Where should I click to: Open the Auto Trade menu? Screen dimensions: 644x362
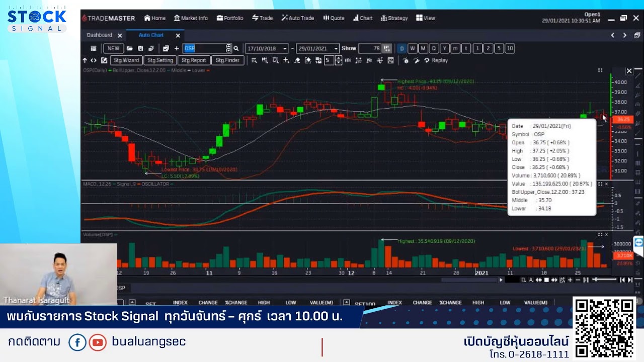[x=298, y=18]
